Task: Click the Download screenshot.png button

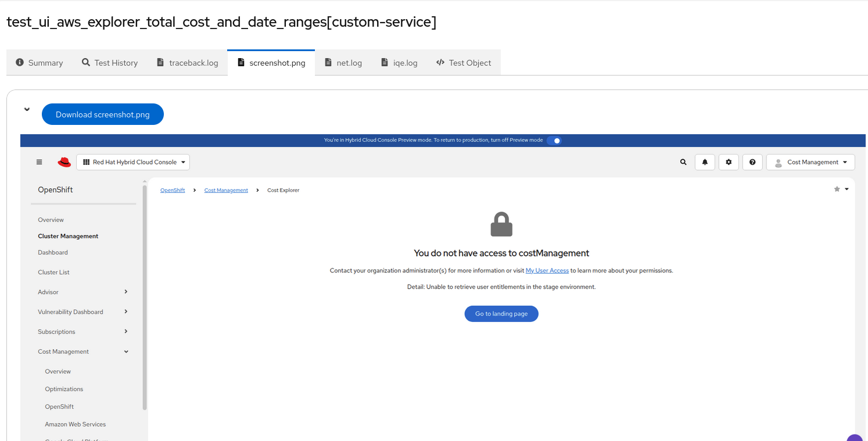Action: point(103,114)
